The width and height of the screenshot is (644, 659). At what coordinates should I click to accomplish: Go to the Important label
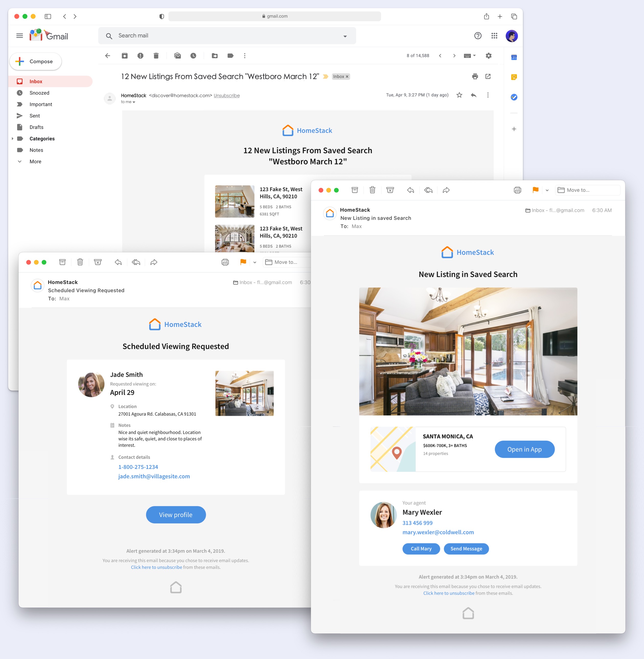tap(41, 104)
